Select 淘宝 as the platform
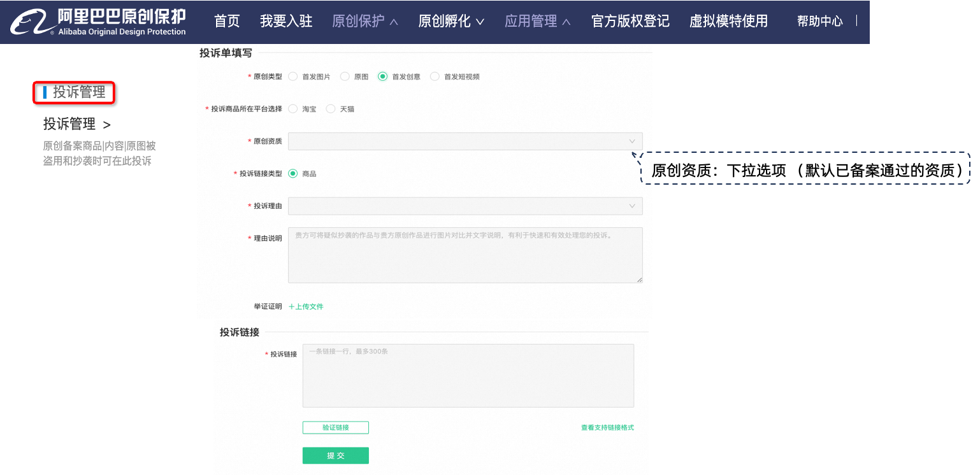The height and width of the screenshot is (475, 980). coord(293,109)
